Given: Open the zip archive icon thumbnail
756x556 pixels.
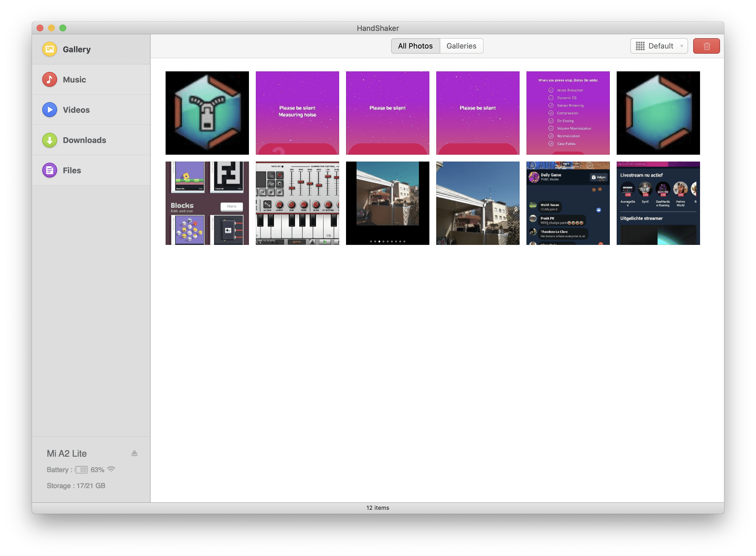Looking at the screenshot, I should pos(207,113).
